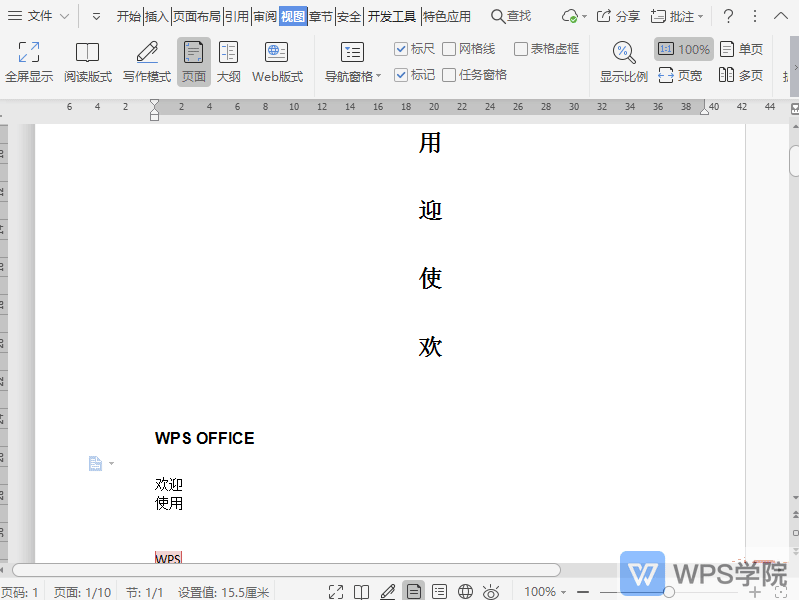This screenshot has height=600, width=799.
Task: Click the page view icon in the status bar
Action: pos(414,591)
